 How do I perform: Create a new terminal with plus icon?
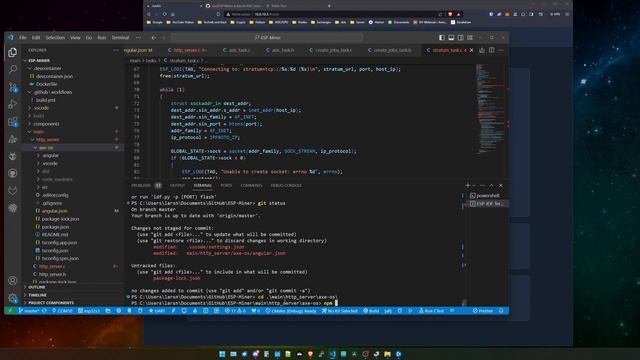coord(467,186)
